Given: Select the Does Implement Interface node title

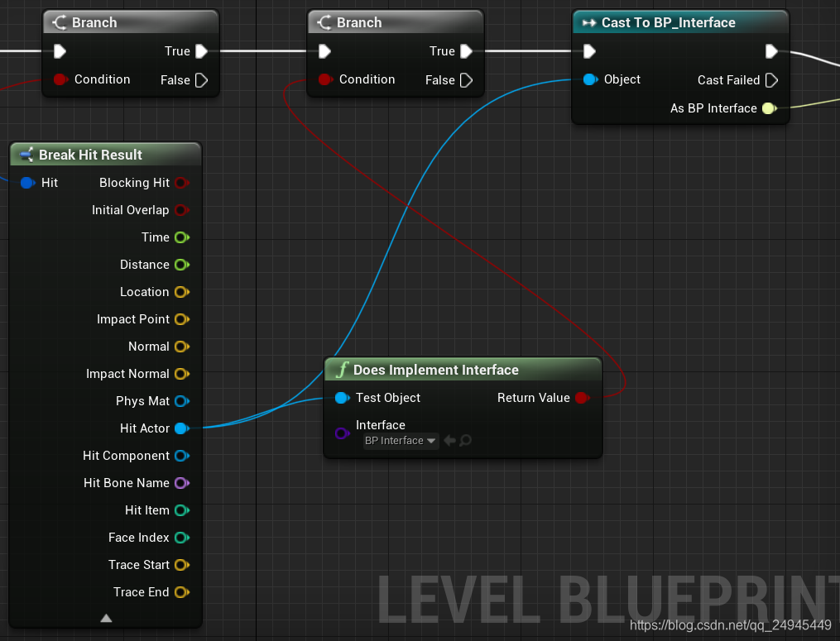Looking at the screenshot, I should (435, 370).
